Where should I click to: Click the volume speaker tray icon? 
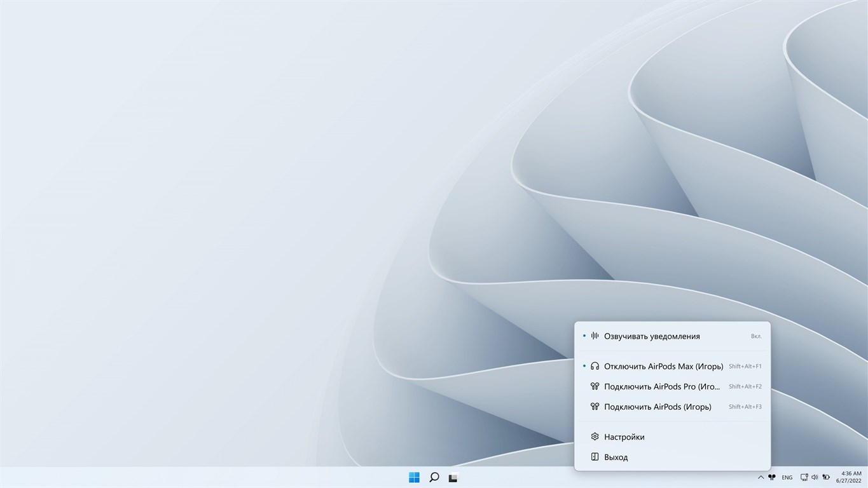click(815, 477)
